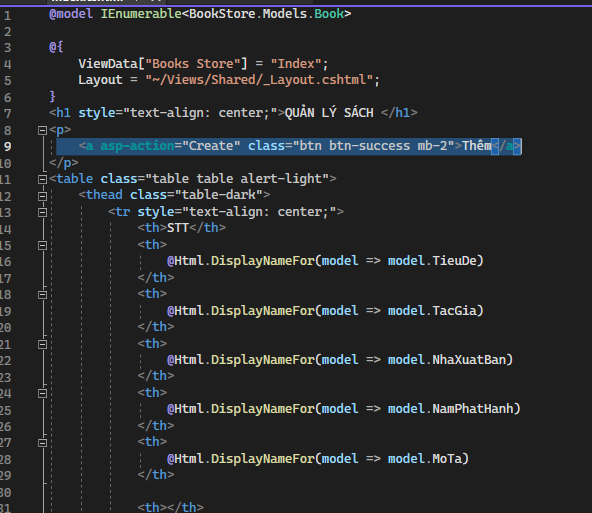Click the STT header cell text
The image size is (592, 513).
[x=178, y=228]
